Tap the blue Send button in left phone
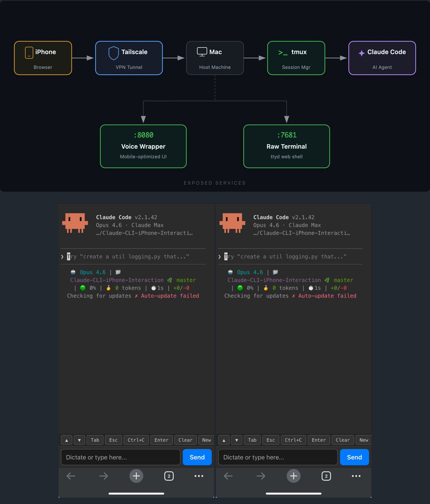The height and width of the screenshot is (504, 430). [x=197, y=457]
